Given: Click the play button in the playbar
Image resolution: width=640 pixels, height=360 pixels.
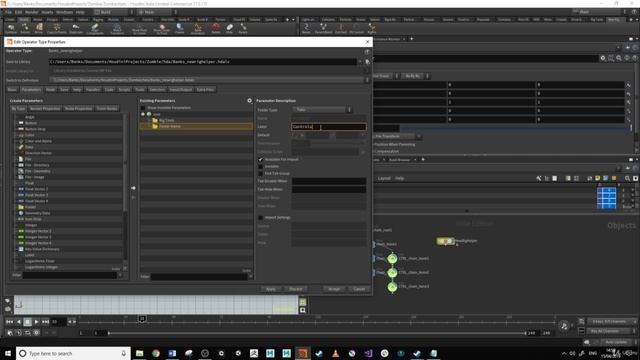Looking at the screenshot, I should (36, 322).
